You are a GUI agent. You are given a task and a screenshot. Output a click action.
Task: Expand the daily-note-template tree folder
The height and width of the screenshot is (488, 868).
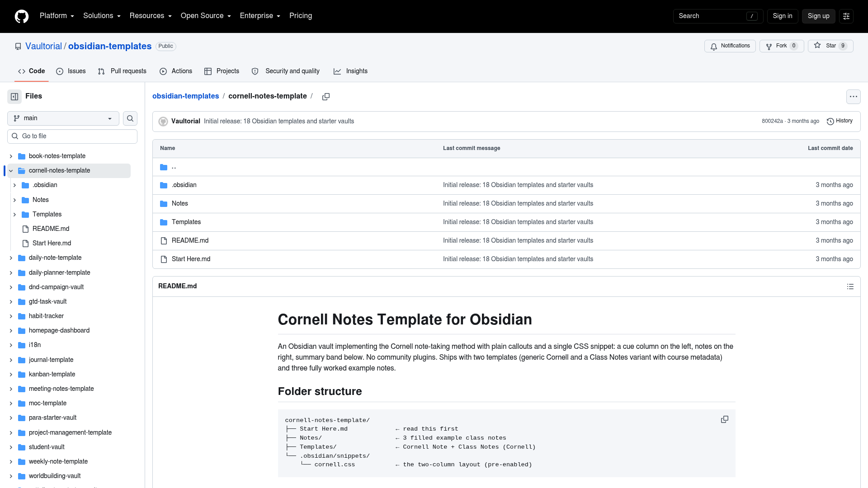[x=11, y=258]
